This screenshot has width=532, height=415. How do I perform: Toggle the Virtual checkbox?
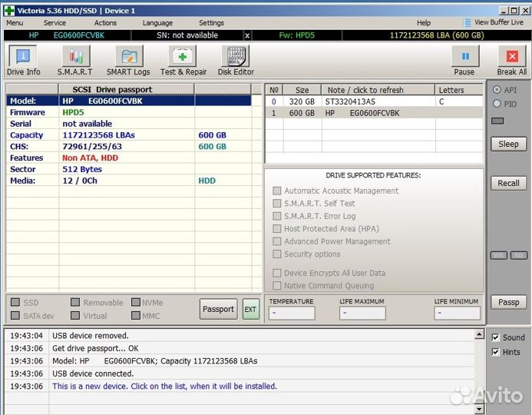click(x=75, y=316)
